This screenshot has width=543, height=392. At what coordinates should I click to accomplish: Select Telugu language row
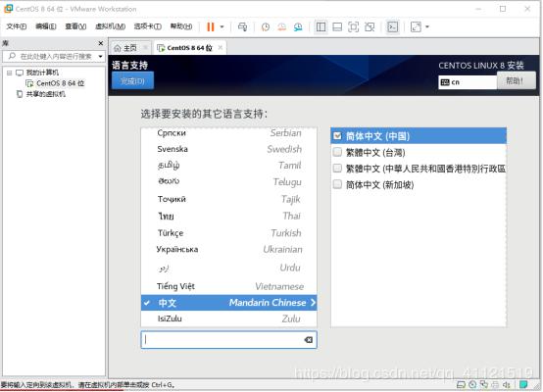(x=229, y=182)
